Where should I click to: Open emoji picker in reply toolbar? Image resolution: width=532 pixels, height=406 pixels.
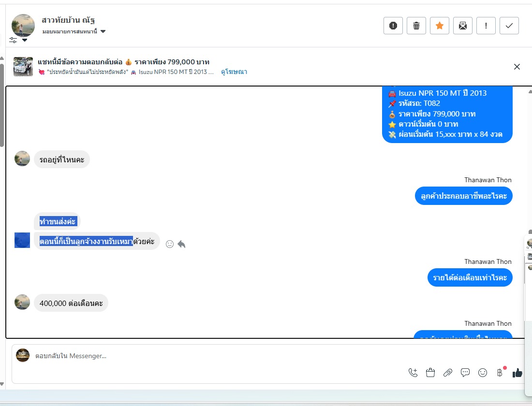coord(483,373)
